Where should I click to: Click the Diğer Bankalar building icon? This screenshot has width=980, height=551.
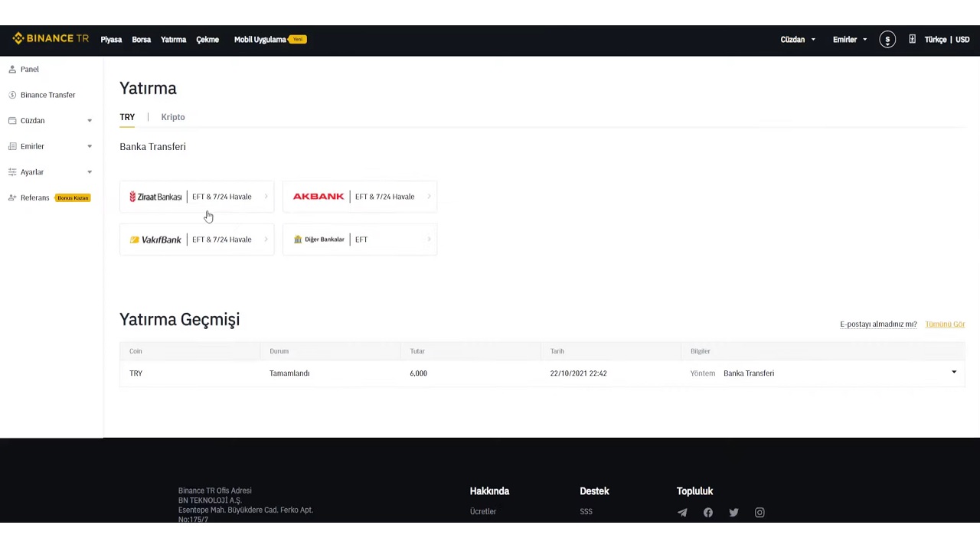tap(298, 240)
